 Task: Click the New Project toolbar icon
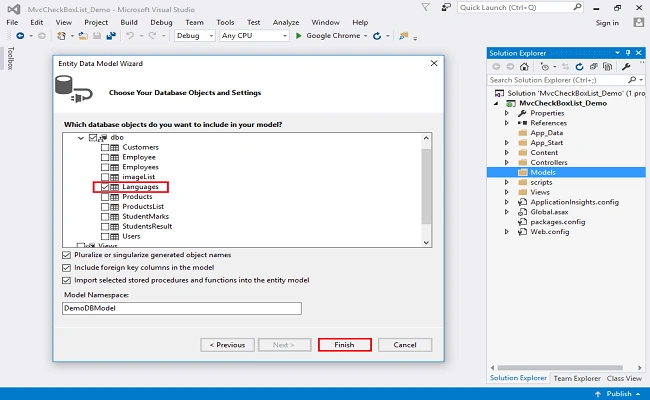tap(61, 36)
